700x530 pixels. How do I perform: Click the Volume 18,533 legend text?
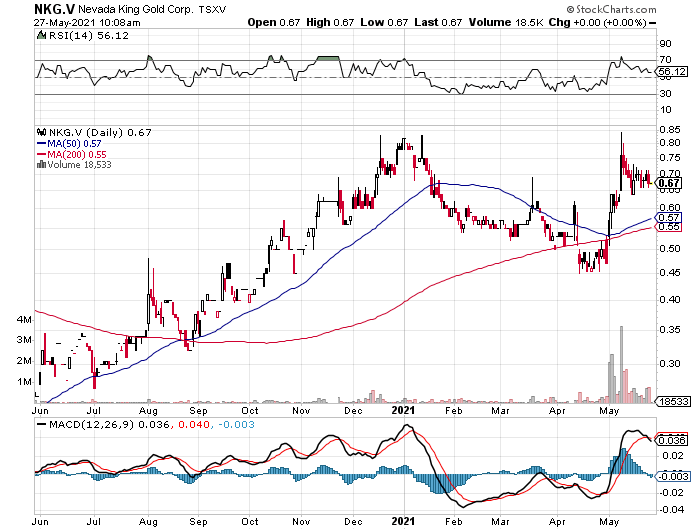coord(79,165)
